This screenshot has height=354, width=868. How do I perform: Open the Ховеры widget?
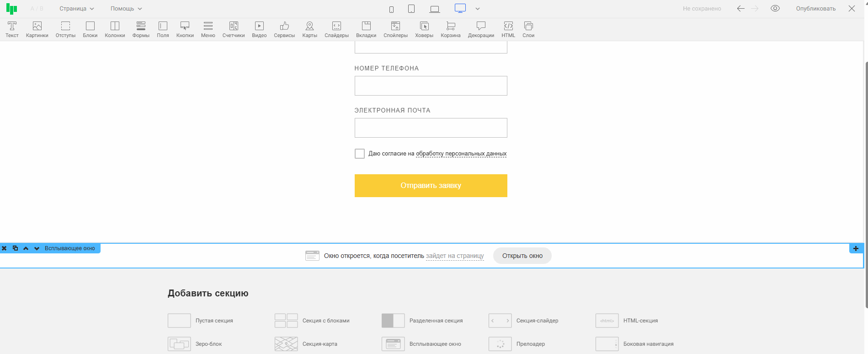(x=424, y=29)
